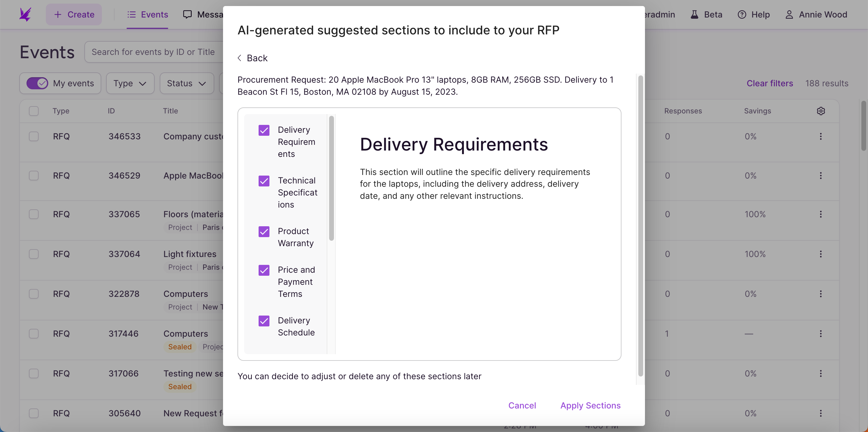Expand the Type filter dropdown

pos(130,83)
